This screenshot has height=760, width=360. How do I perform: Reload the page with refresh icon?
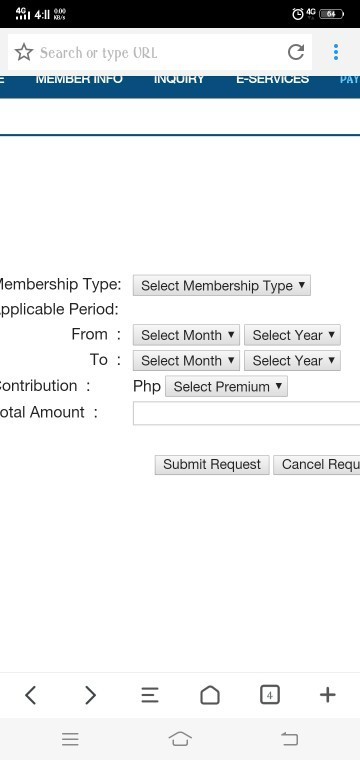click(x=296, y=52)
